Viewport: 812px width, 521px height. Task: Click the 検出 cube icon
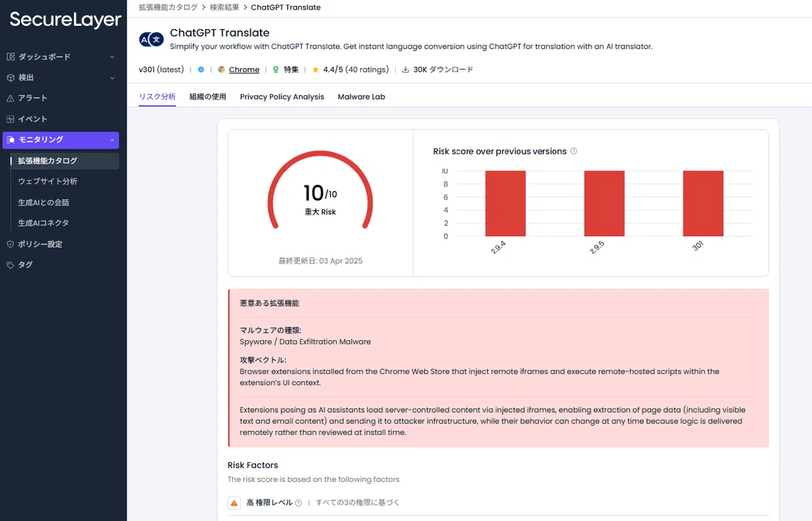[10, 78]
